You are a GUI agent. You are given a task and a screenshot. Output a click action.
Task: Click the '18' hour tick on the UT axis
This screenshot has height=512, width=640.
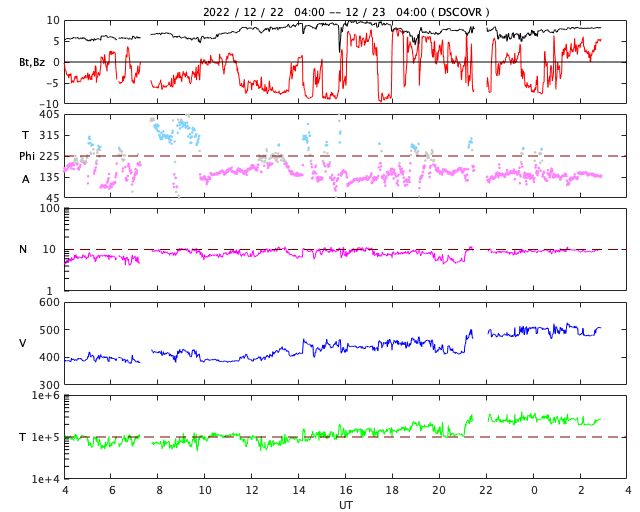click(x=392, y=490)
